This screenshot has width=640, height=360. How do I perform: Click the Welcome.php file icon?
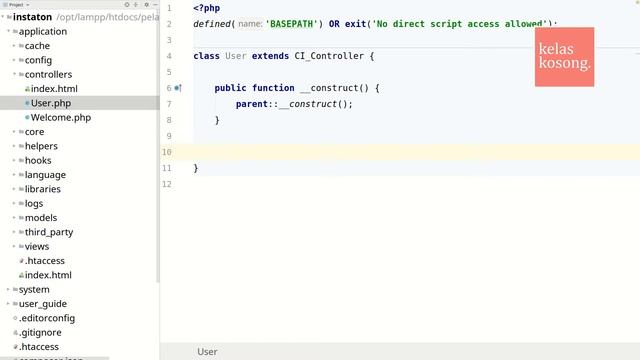tap(27, 118)
